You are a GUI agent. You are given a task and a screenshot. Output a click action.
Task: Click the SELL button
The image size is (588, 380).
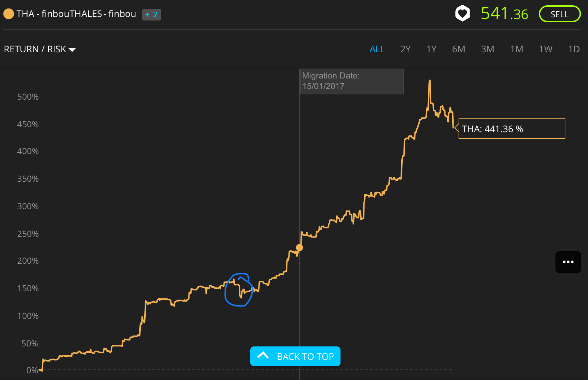[560, 14]
